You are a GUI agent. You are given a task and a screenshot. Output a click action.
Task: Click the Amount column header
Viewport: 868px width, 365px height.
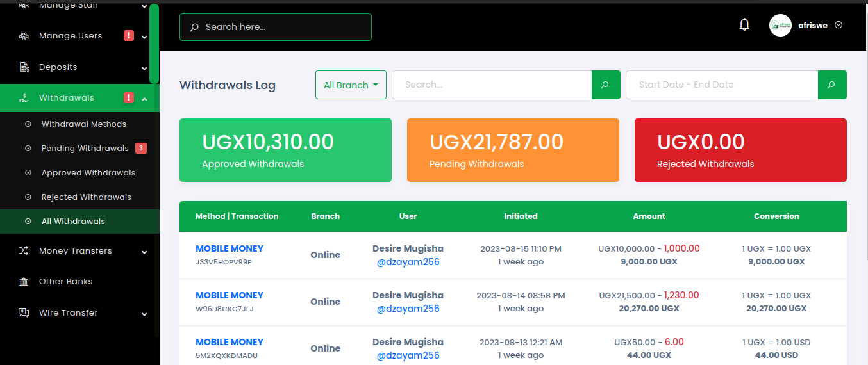coord(649,216)
